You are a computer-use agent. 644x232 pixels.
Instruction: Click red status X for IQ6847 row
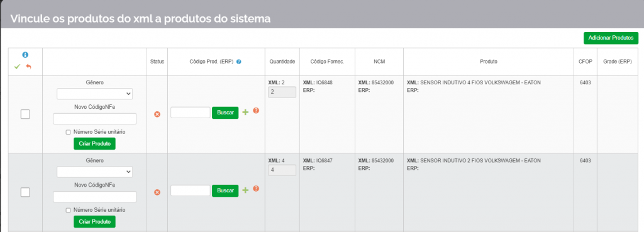157,192
